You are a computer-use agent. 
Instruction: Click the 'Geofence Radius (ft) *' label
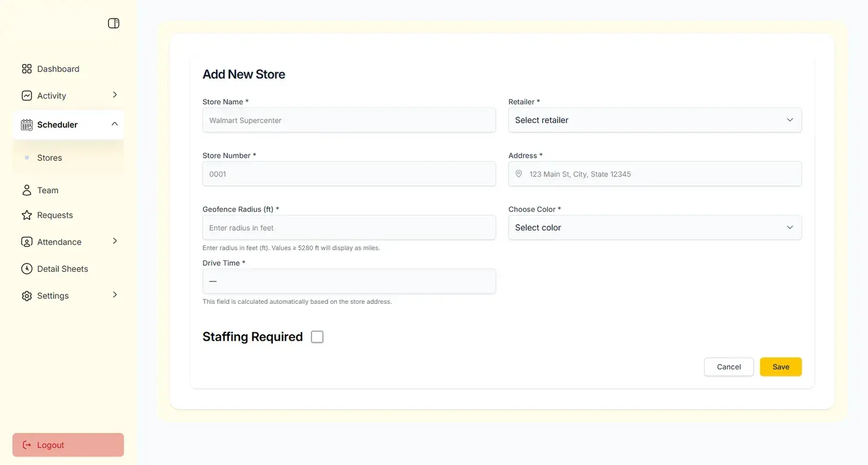240,209
